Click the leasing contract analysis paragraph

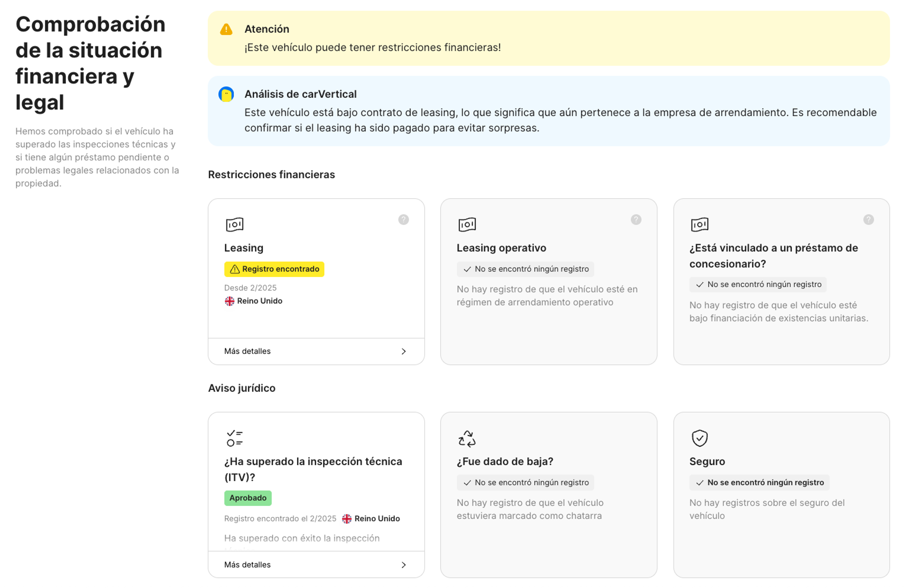(560, 120)
